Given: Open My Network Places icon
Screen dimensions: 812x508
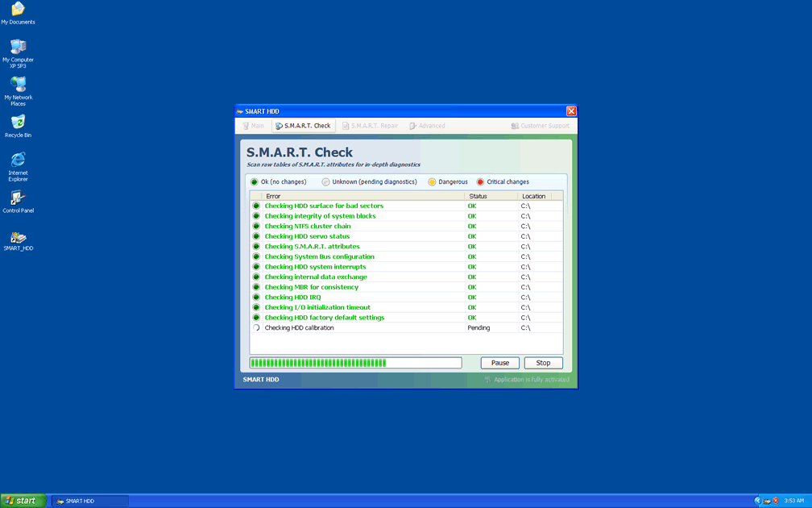Looking at the screenshot, I should point(18,85).
